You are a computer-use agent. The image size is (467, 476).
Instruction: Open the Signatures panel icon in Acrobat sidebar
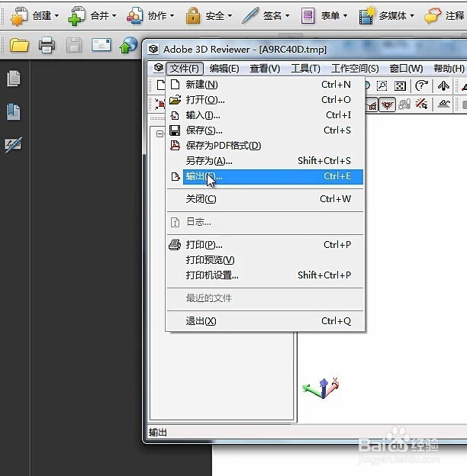[x=14, y=144]
